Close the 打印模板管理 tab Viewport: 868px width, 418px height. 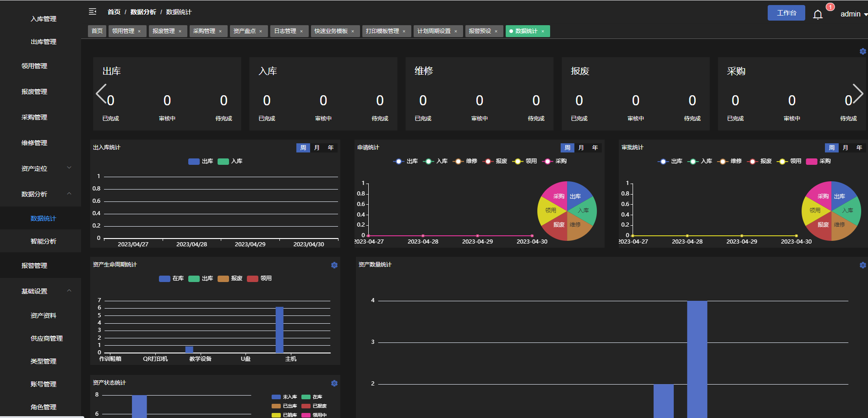(x=404, y=31)
